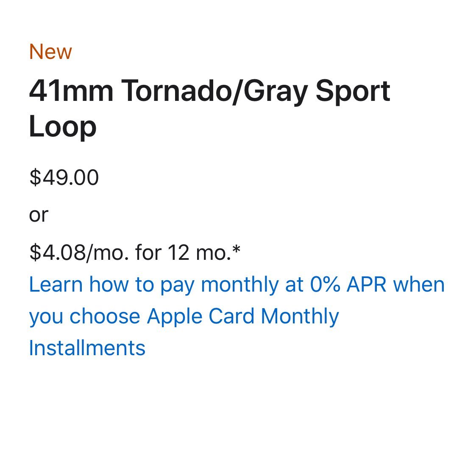This screenshot has width=476, height=476.
Task: Click "Learn how" at the link start
Action: pos(79,284)
